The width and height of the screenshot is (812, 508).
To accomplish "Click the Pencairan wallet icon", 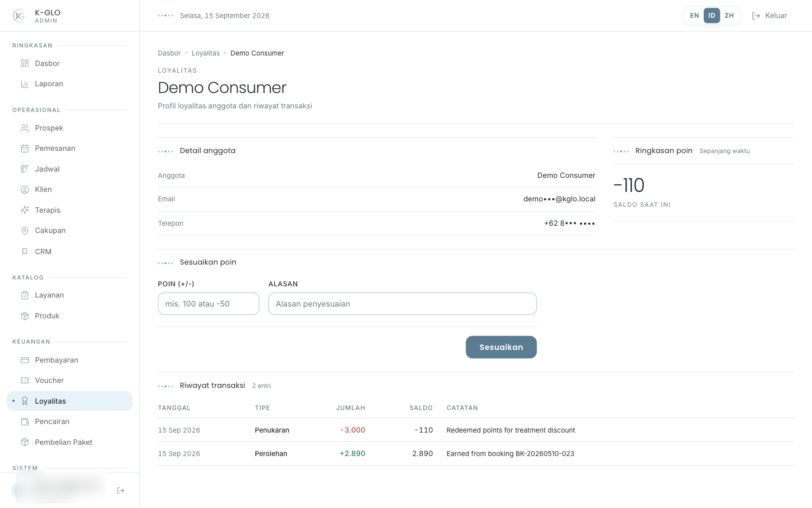I will (25, 422).
